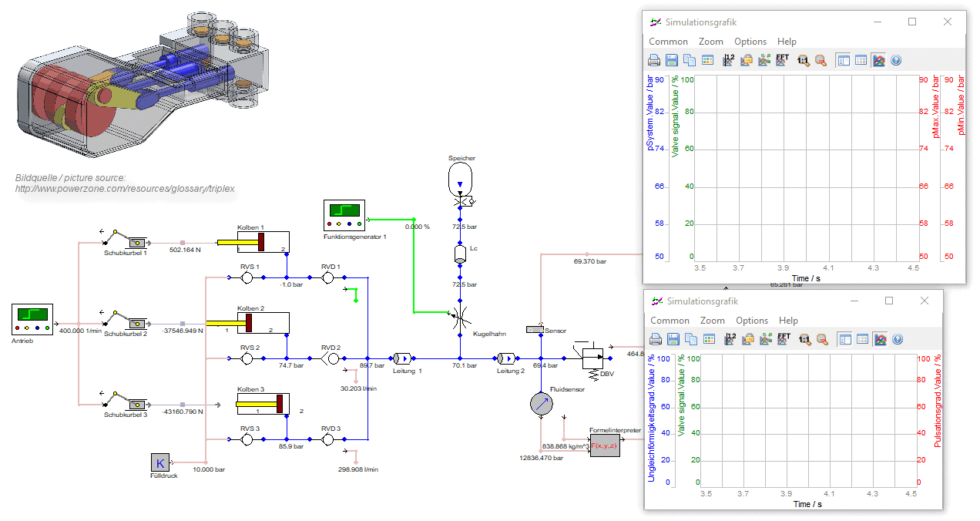Copy chart in pSystem plot window
This screenshot has height=521, width=980.
pos(690,60)
